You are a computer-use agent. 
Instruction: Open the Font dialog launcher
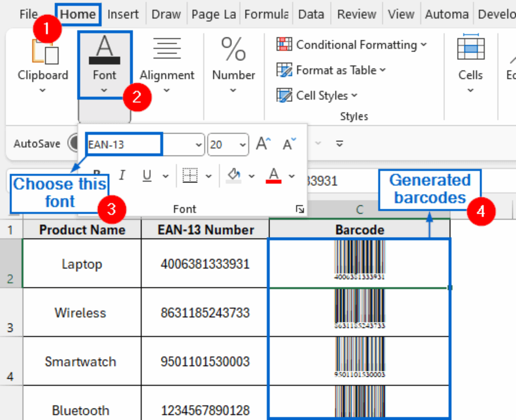299,208
